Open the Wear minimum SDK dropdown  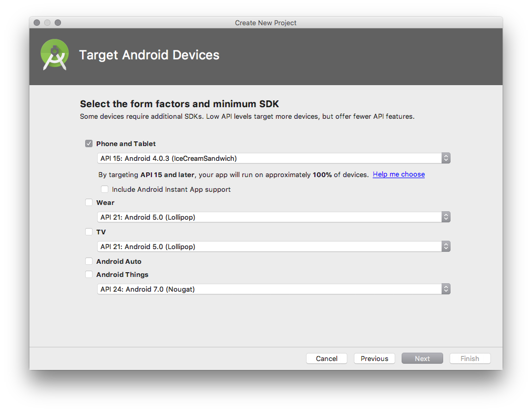274,217
